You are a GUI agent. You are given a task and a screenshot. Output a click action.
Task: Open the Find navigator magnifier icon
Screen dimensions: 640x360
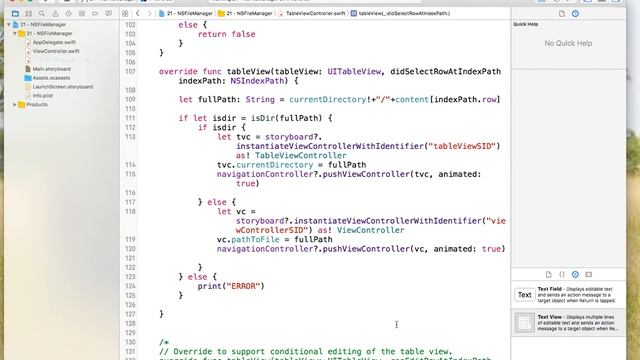42,13
